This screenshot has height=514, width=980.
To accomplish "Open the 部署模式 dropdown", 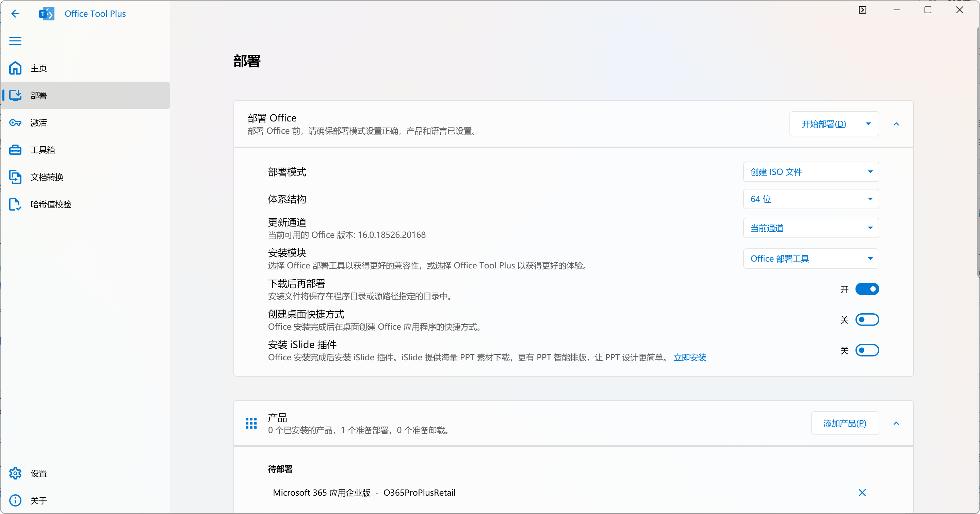I will pyautogui.click(x=811, y=172).
